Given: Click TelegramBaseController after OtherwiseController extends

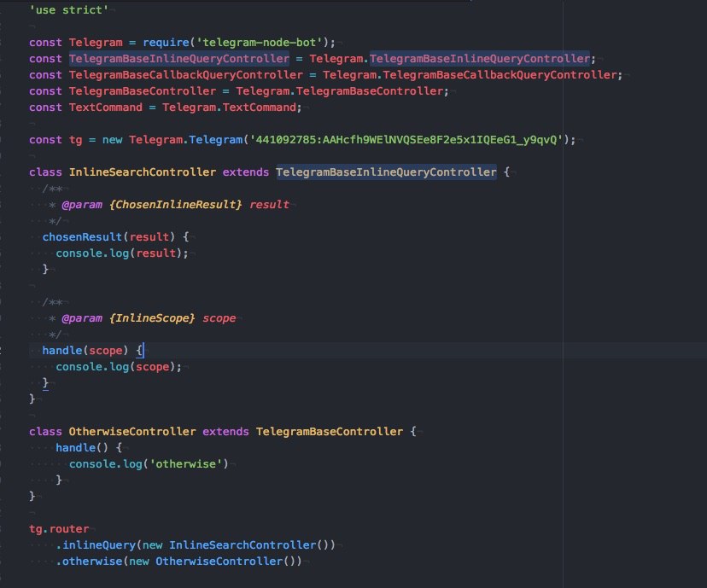Looking at the screenshot, I should tap(330, 432).
